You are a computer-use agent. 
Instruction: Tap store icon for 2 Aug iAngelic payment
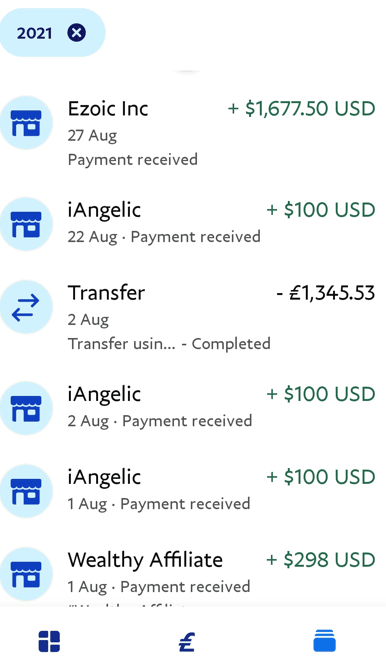click(26, 408)
